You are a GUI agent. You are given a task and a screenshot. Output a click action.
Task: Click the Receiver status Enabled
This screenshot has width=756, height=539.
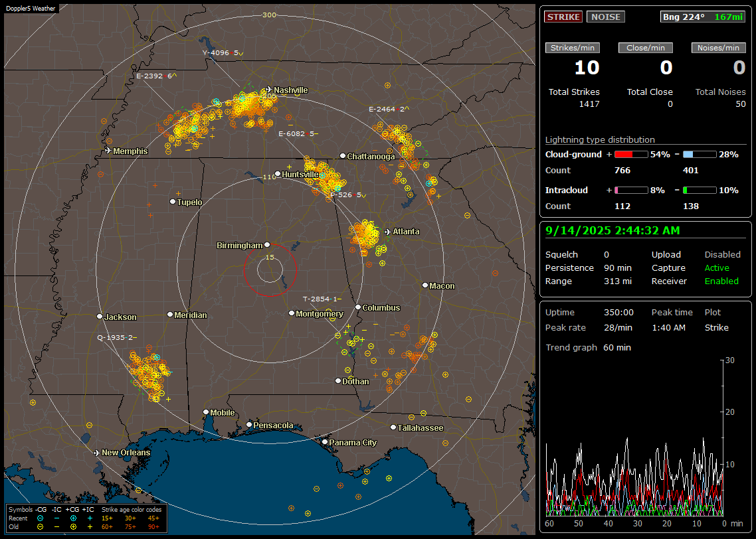[x=721, y=281]
